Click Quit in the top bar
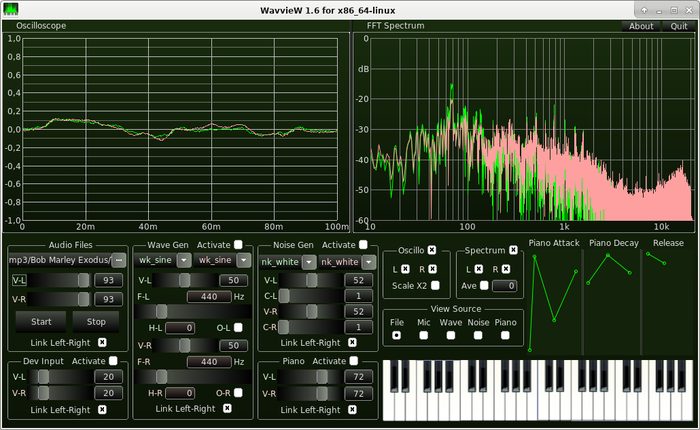Screen dimensions: 700x430 coord(678,26)
